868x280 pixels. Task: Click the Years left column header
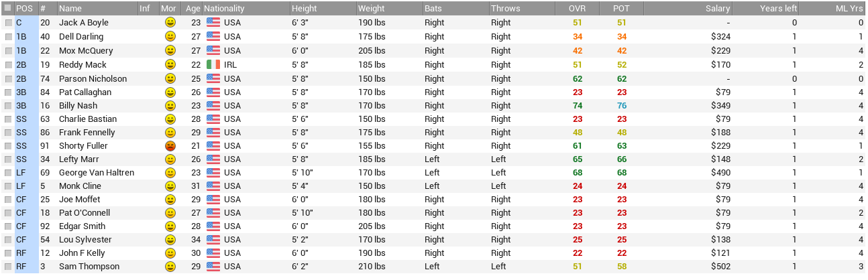coord(778,9)
